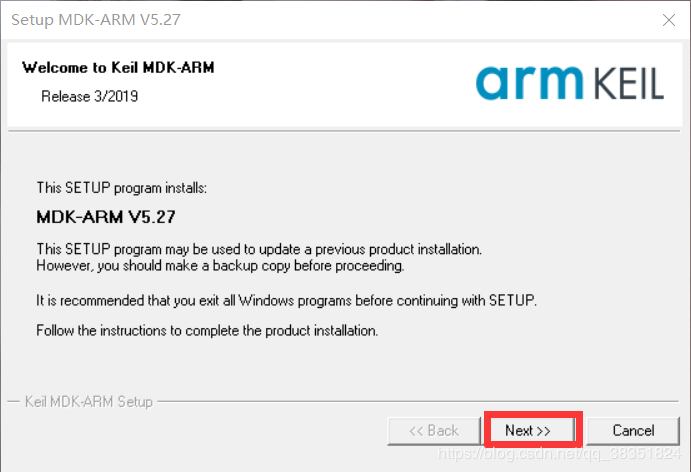Image resolution: width=691 pixels, height=472 pixels.
Task: Click the Release 3/2019 text
Action: point(89,97)
